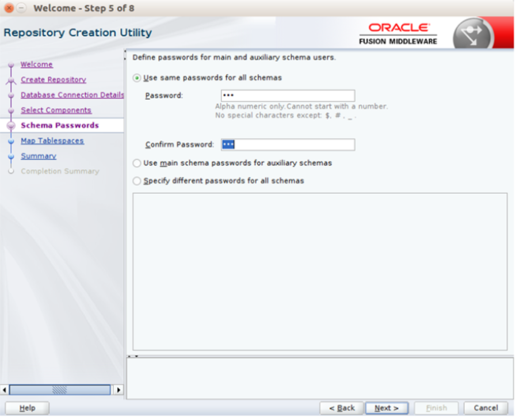The image size is (516, 420).
Task: Click the Welcome step bullet icon
Action: point(11,64)
